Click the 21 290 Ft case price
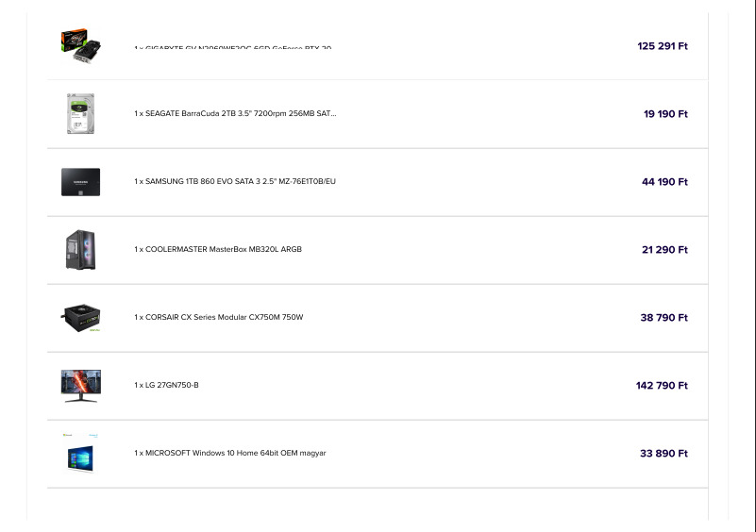Viewport: 756px width, 532px height. [x=664, y=250]
